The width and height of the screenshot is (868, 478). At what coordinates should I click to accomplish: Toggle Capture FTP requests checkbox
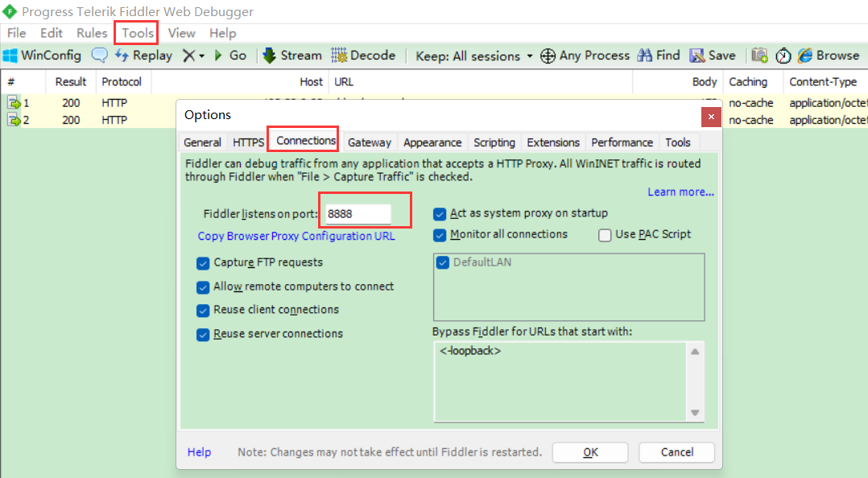coord(203,263)
